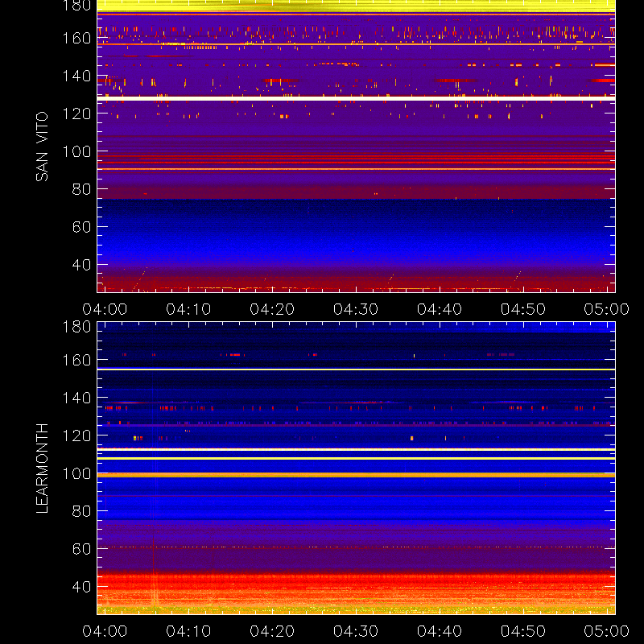Click 04:50 time label under LEARMONTH plot
Screen dimensions: 644x644
[x=522, y=631]
